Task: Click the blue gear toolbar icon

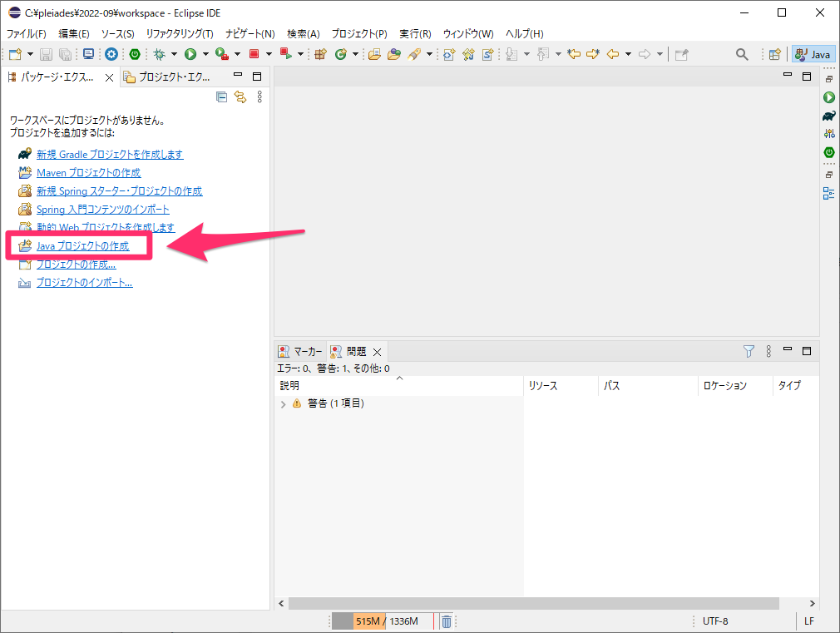Action: 111,54
